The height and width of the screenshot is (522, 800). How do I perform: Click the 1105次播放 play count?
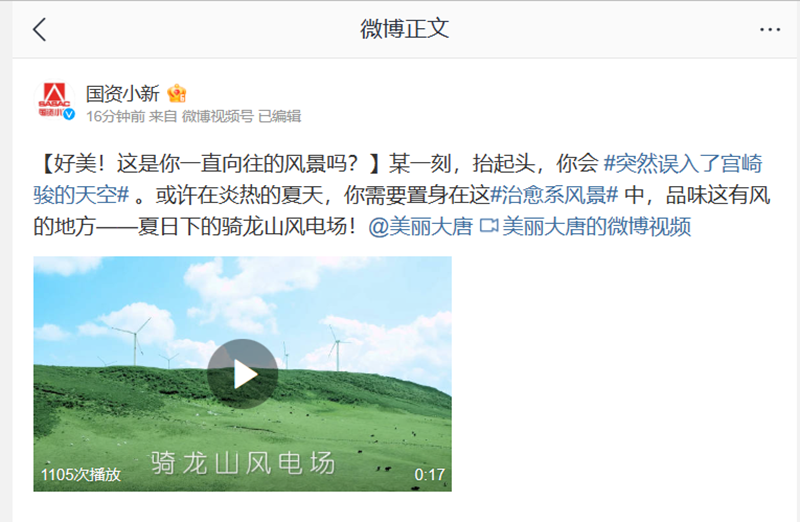point(81,475)
